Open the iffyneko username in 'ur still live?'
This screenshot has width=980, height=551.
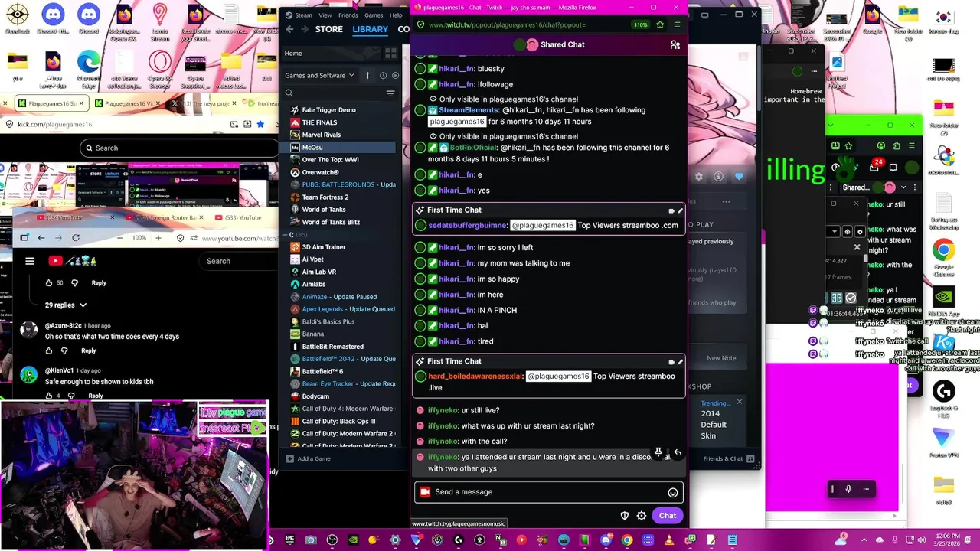[443, 411]
